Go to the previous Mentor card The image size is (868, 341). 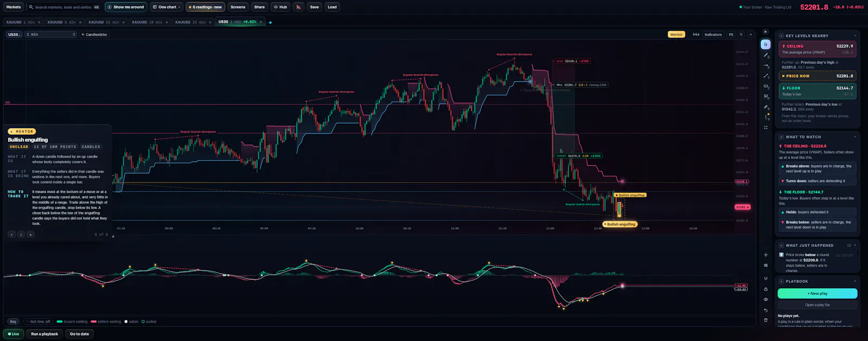tap(11, 235)
